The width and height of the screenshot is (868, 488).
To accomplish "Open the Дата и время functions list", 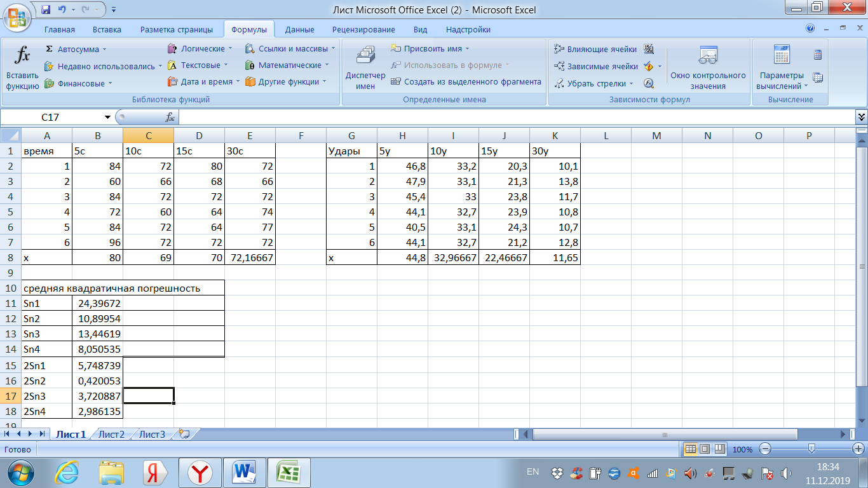I will 203,81.
